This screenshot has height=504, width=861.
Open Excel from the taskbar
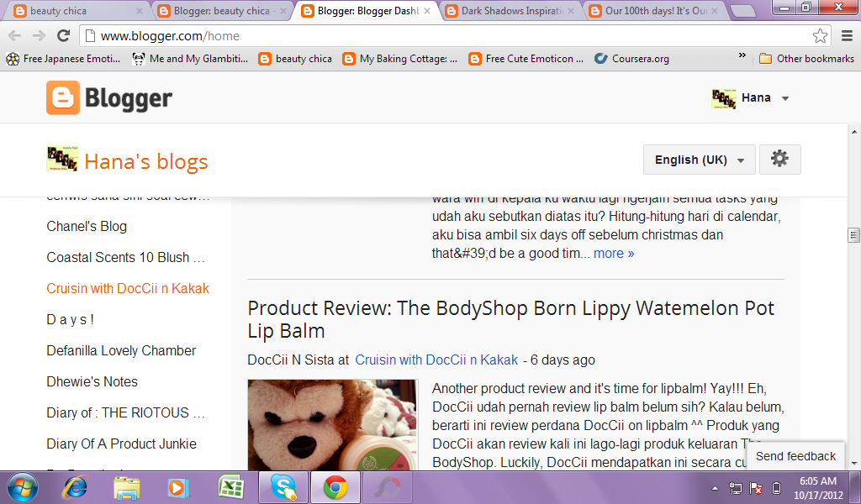(x=230, y=487)
